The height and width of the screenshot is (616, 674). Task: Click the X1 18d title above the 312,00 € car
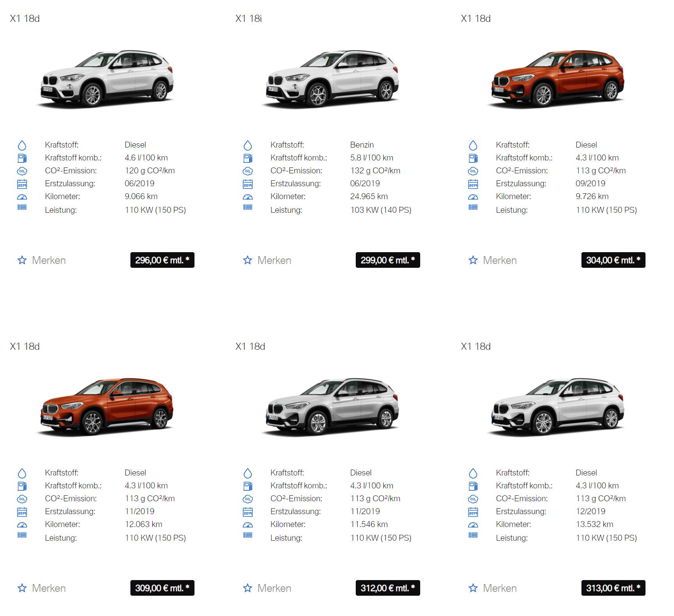click(250, 346)
